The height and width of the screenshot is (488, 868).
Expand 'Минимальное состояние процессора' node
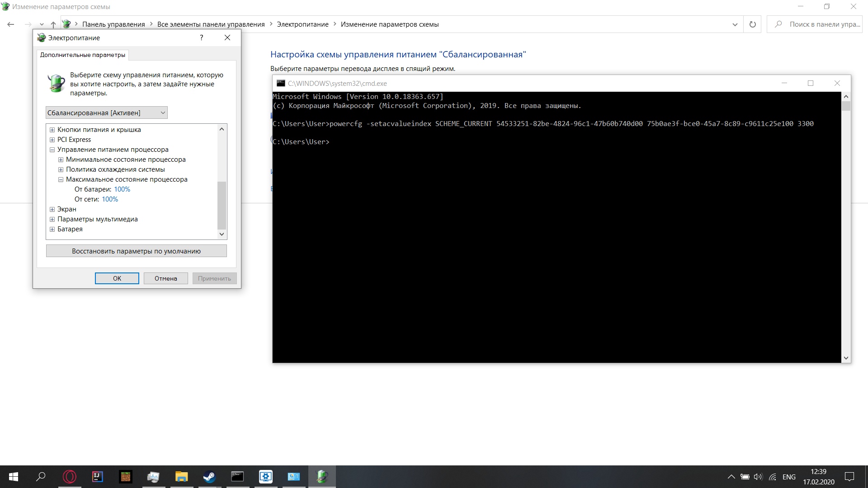tap(61, 160)
